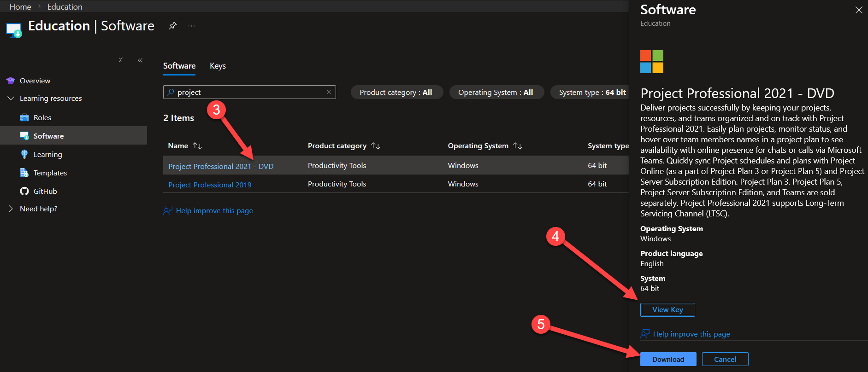Click the 2 Items count label
This screenshot has width=868, height=372.
pos(178,118)
